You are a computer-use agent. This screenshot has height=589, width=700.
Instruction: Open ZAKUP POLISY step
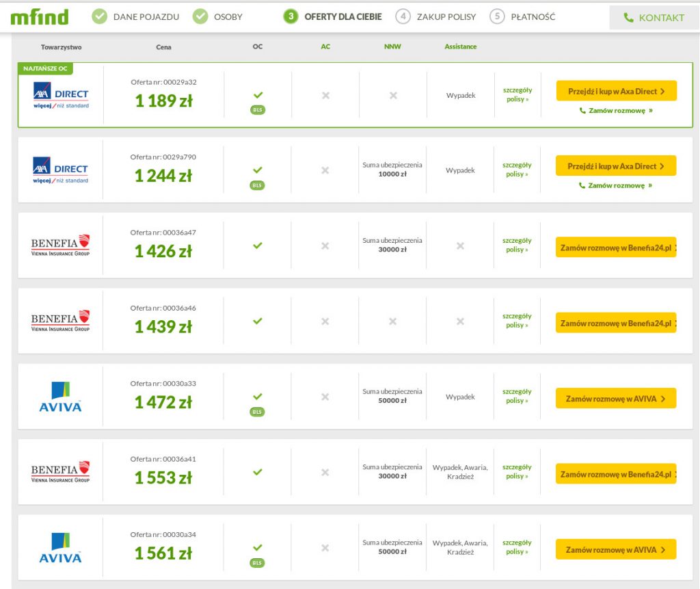pyautogui.click(x=446, y=17)
